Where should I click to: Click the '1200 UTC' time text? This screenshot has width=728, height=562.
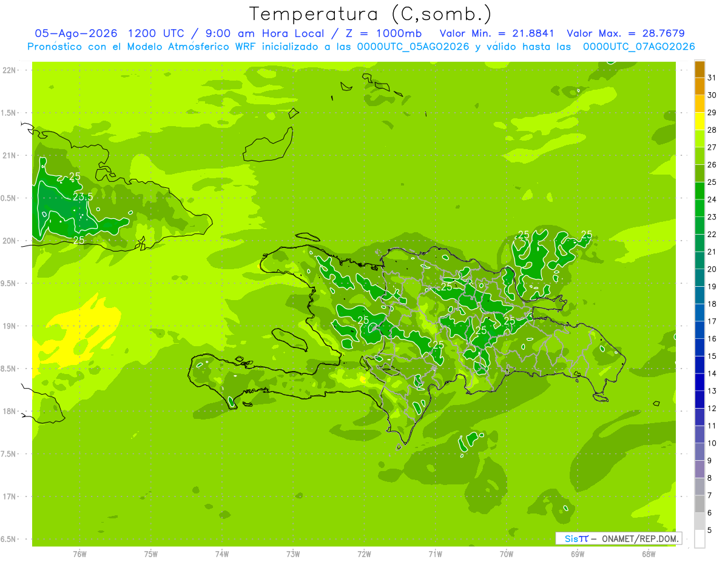[156, 33]
